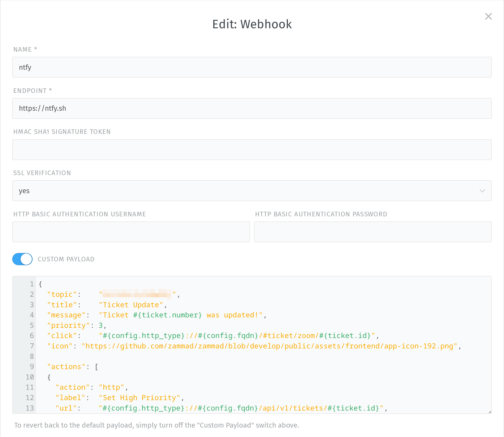Focus the HTTP Basic Authentication Username field
504x437 pixels.
click(x=131, y=232)
